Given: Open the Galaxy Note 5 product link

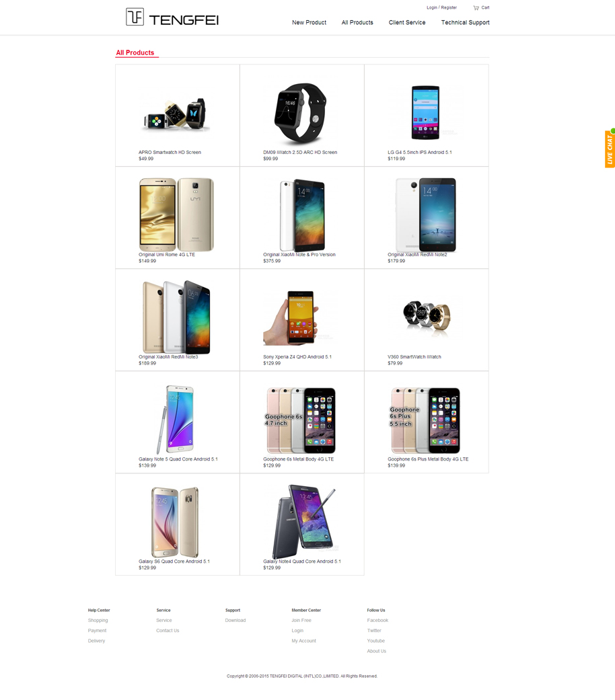Looking at the screenshot, I should 178,459.
